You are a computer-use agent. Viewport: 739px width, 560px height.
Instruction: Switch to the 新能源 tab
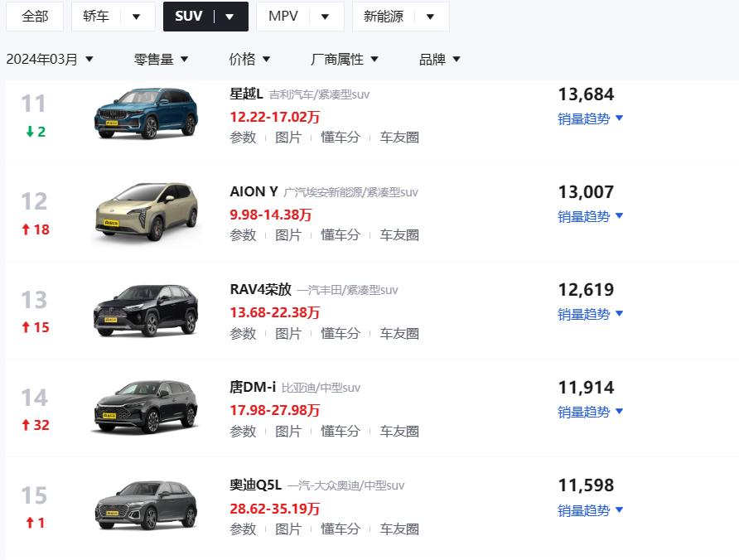pyautogui.click(x=384, y=17)
